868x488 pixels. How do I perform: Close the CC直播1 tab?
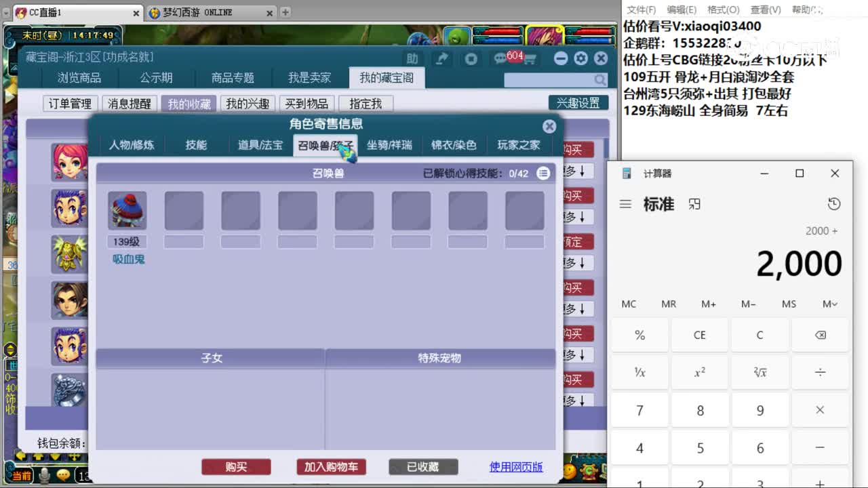pos(136,13)
